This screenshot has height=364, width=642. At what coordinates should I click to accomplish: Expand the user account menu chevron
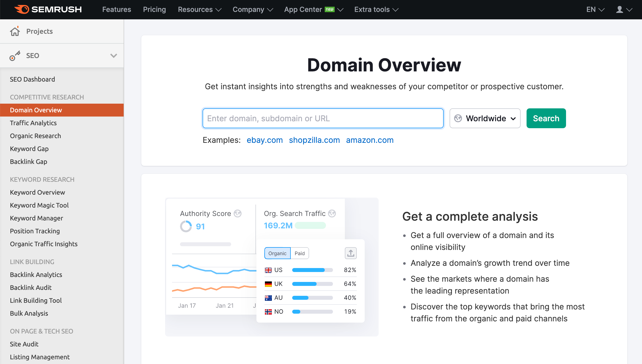[629, 10]
